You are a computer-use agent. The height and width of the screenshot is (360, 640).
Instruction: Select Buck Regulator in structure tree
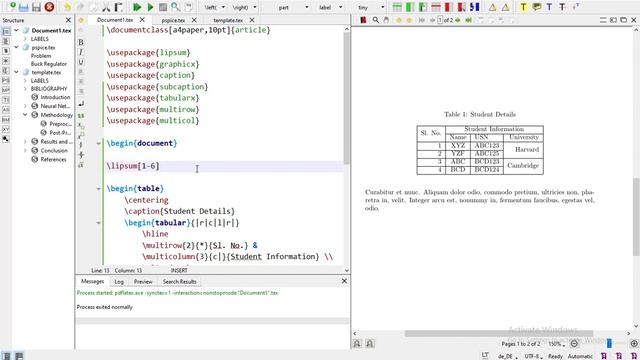(49, 64)
